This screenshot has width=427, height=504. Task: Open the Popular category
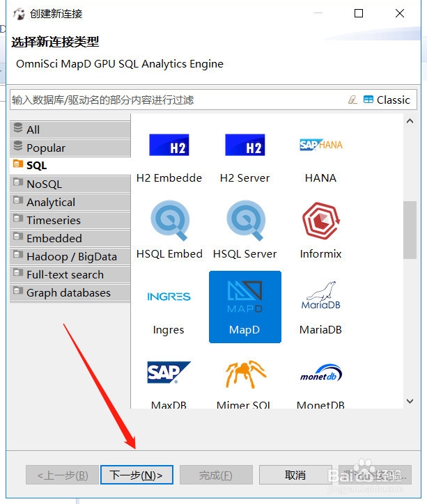point(70,148)
